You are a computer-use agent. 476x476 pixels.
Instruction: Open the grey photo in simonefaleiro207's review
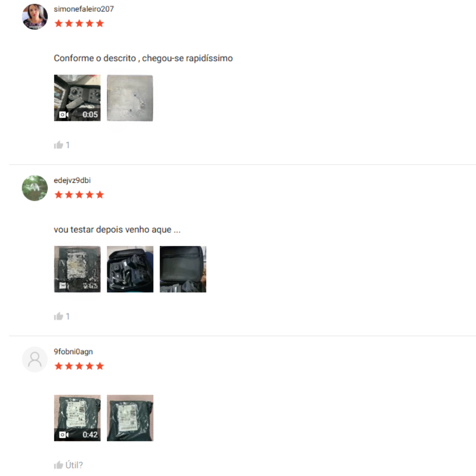point(130,98)
